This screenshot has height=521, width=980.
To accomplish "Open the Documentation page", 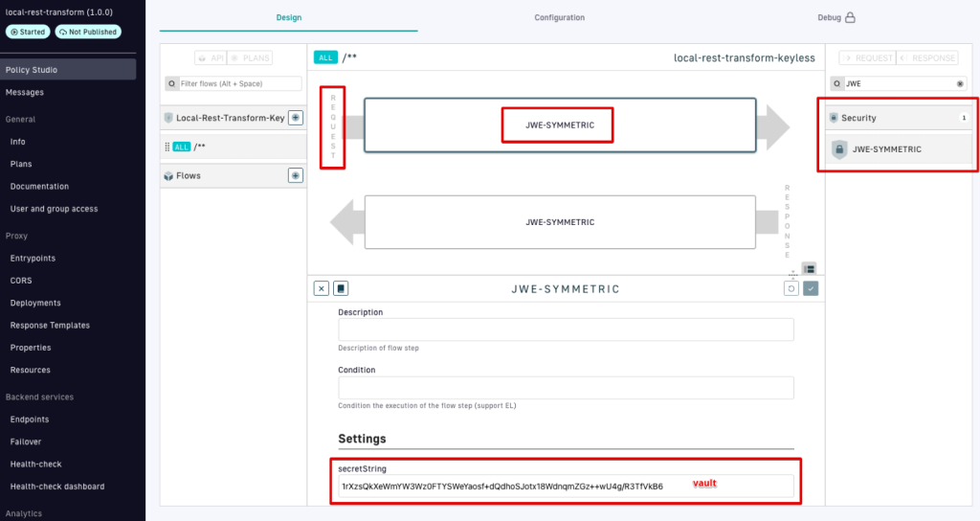I will tap(39, 187).
